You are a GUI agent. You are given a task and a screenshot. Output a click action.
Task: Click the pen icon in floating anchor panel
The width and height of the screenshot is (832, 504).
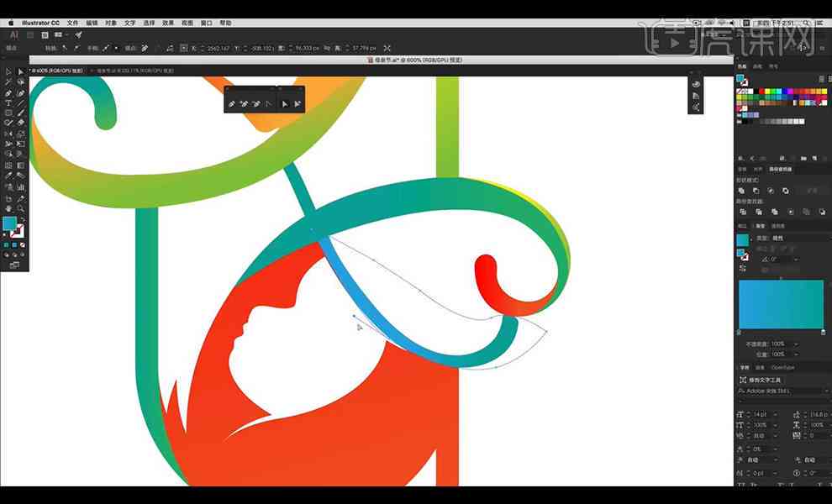point(232,104)
